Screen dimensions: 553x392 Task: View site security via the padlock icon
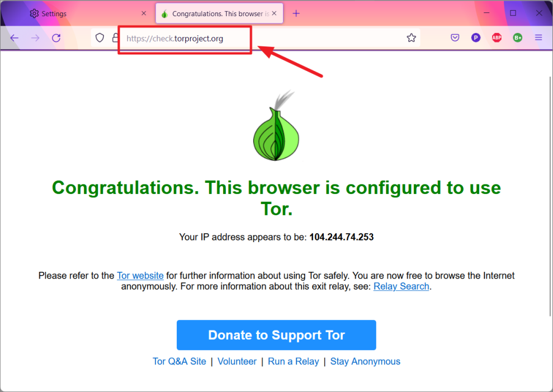pos(115,38)
